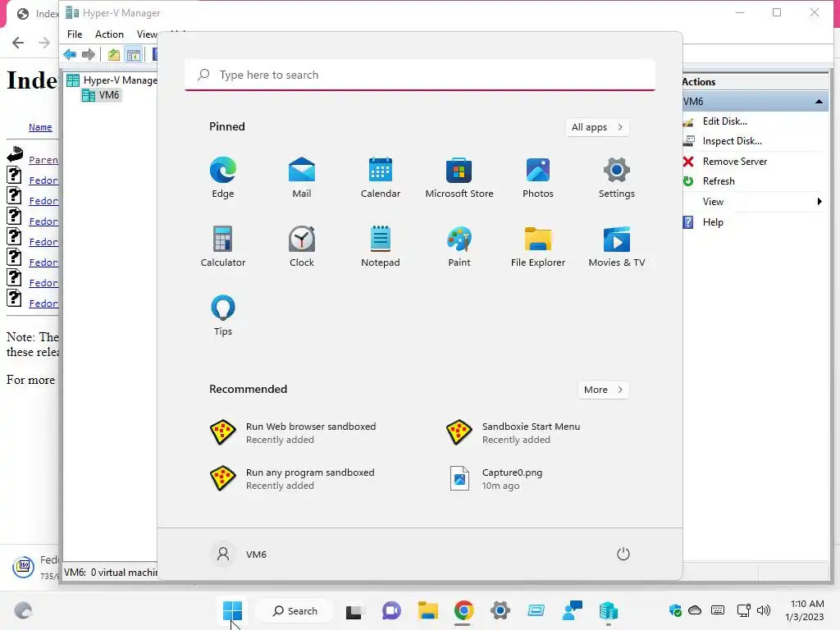
Task: Open Notepad from Start menu
Action: [x=381, y=246]
